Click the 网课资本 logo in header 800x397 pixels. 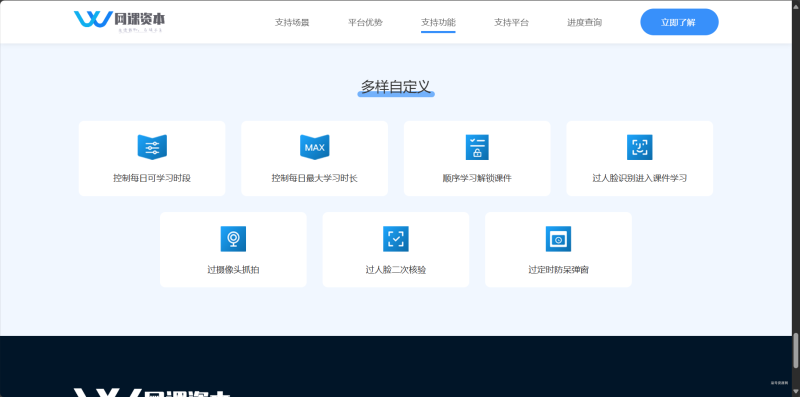point(119,21)
